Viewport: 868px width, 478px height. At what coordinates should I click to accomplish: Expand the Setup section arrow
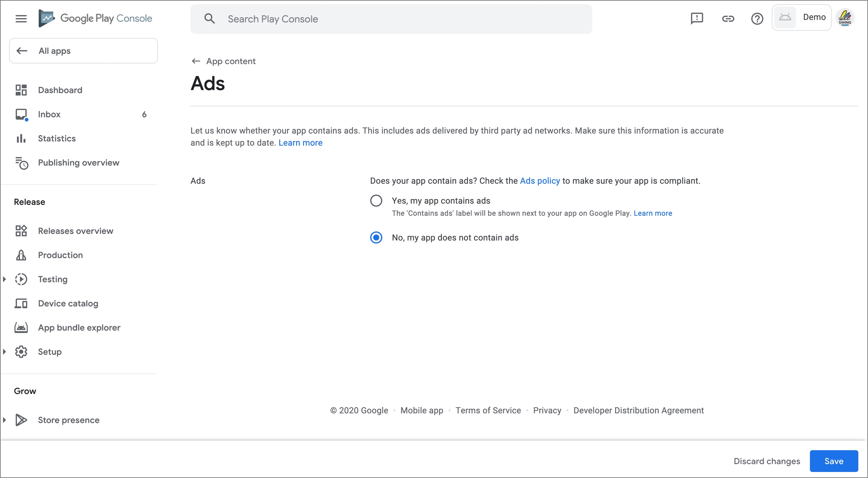pyautogui.click(x=5, y=352)
